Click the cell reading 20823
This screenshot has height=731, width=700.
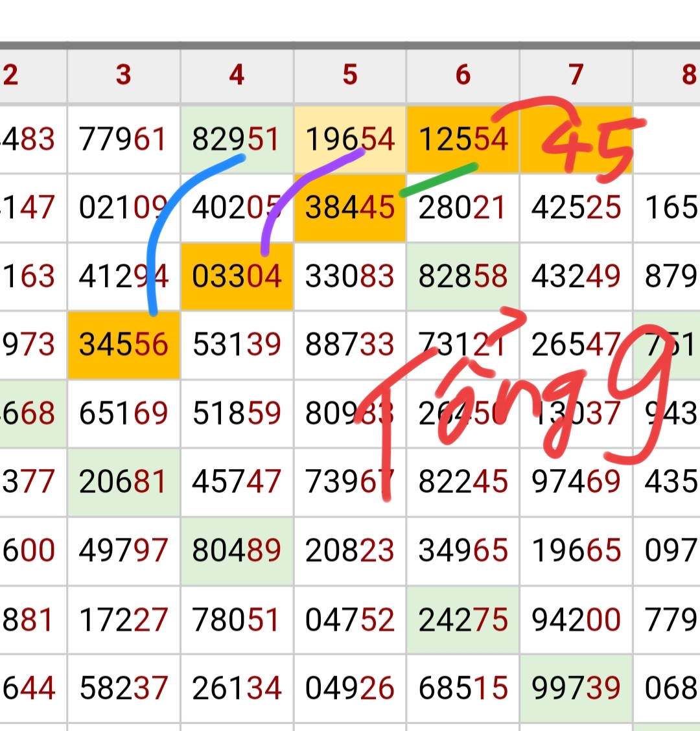tap(350, 551)
